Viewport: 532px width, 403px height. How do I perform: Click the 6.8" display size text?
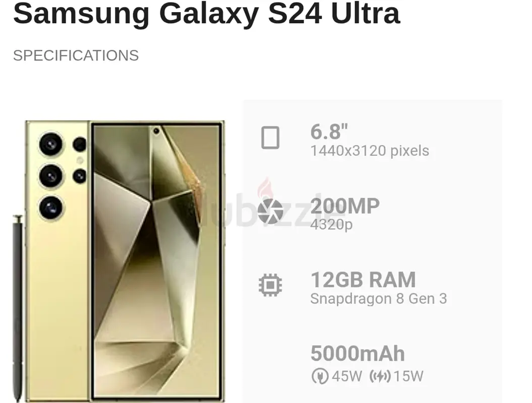(x=329, y=132)
